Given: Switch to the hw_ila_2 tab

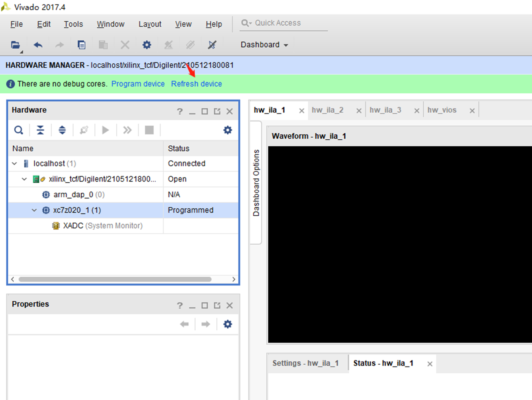Looking at the screenshot, I should [x=327, y=110].
